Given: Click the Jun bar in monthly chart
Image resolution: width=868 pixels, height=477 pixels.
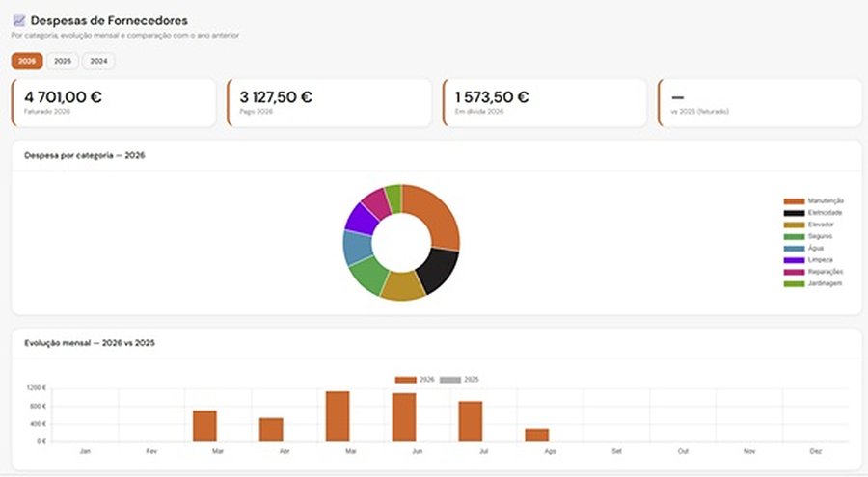Looking at the screenshot, I should click(x=404, y=417).
